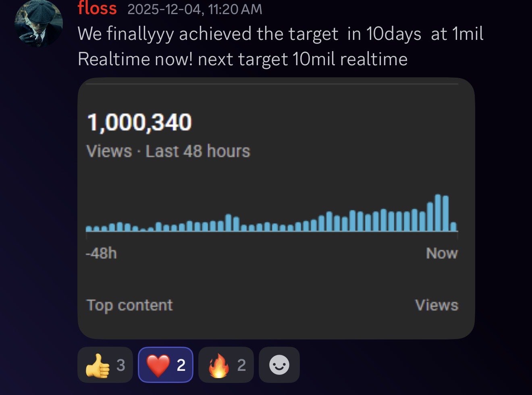The height and width of the screenshot is (395, 532).
Task: Click the thumbs-up reaction count of 3
Action: (121, 365)
